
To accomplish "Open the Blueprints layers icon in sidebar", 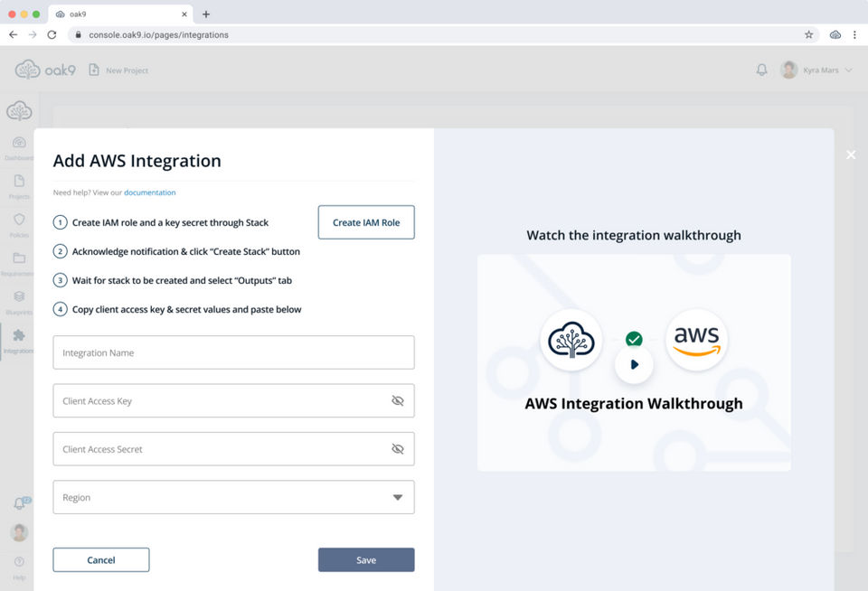I will point(19,296).
